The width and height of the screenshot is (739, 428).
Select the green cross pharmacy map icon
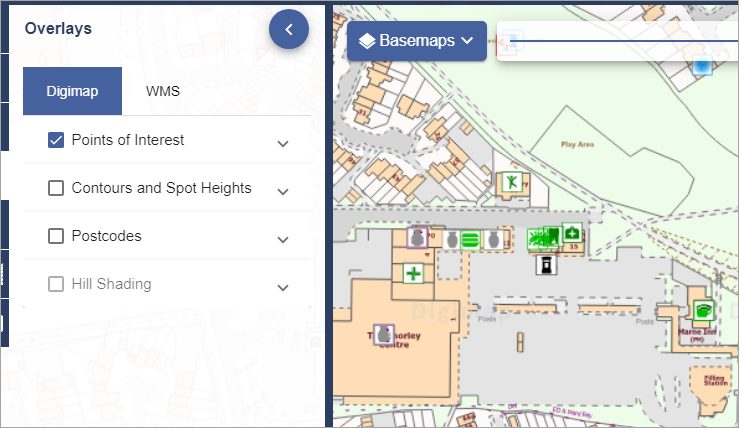413,273
